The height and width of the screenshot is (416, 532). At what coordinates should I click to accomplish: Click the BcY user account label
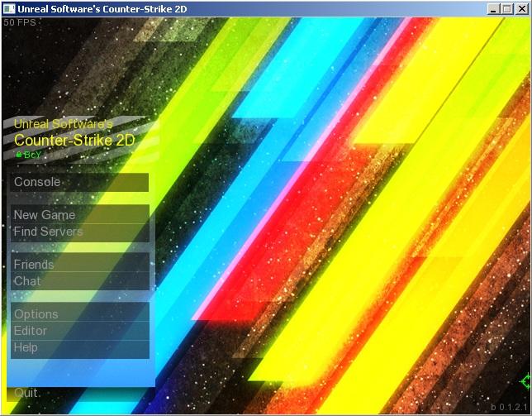click(32, 155)
